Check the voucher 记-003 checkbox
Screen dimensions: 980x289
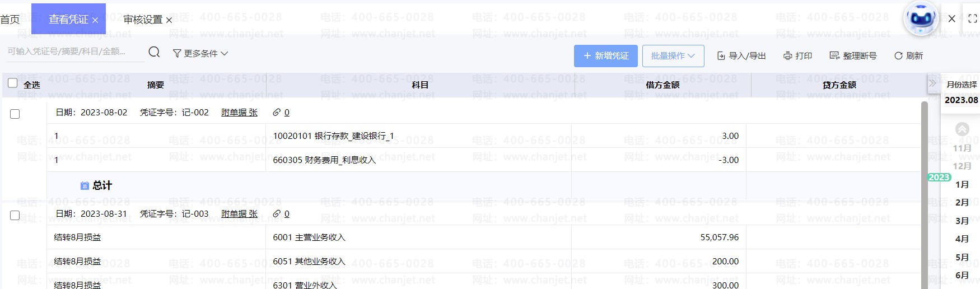tap(15, 215)
